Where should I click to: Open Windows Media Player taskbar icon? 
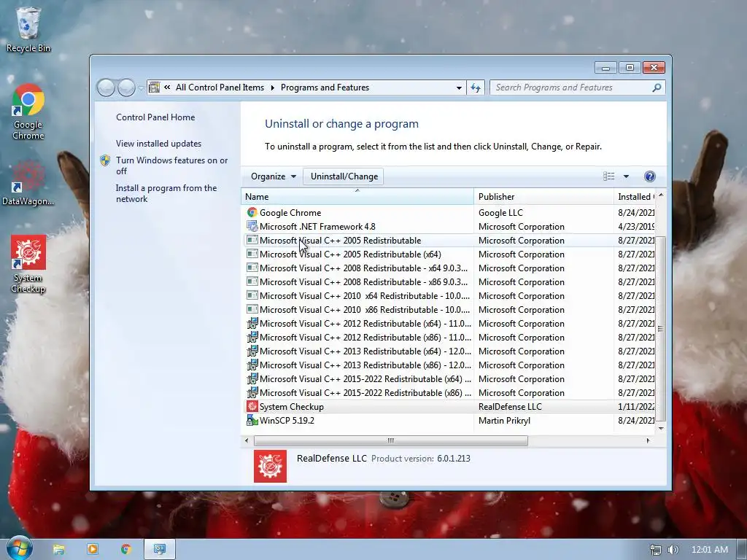click(x=93, y=549)
